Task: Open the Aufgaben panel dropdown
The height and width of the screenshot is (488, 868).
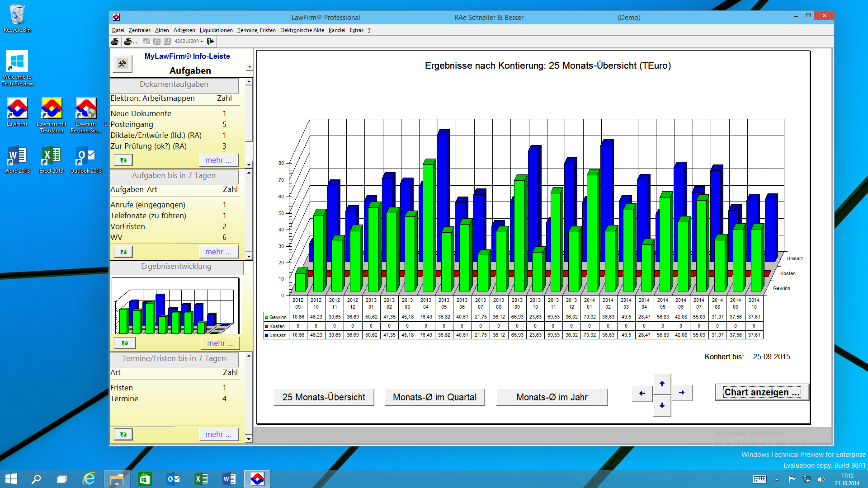Action: pos(249,68)
